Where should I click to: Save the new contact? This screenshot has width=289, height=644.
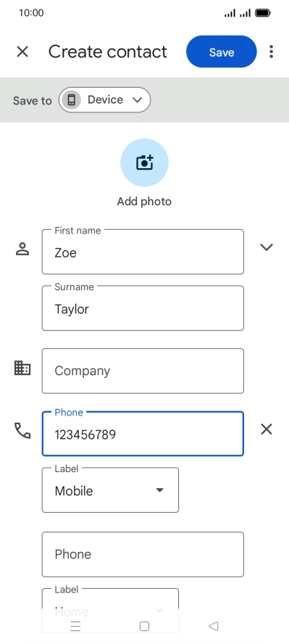[x=222, y=51]
